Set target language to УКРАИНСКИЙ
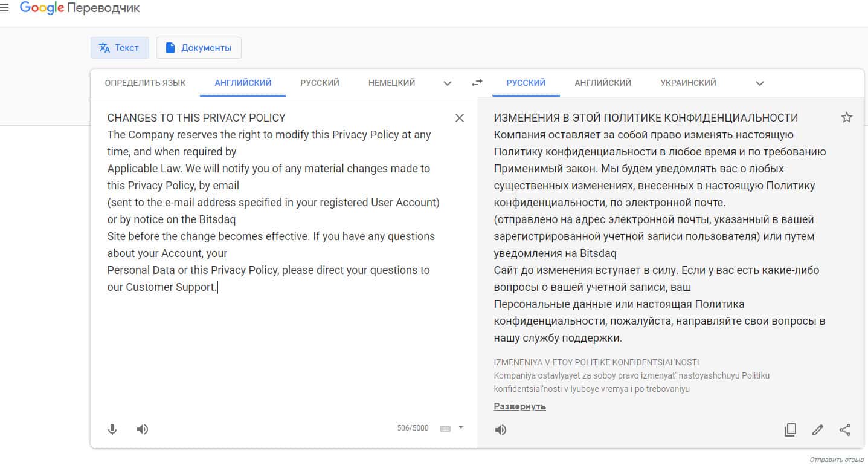 [x=688, y=83]
